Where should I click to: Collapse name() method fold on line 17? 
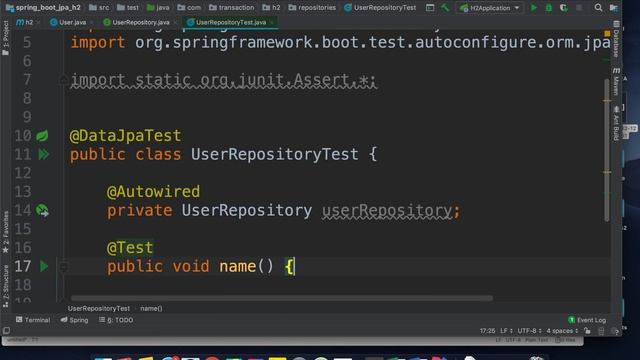[x=63, y=267]
